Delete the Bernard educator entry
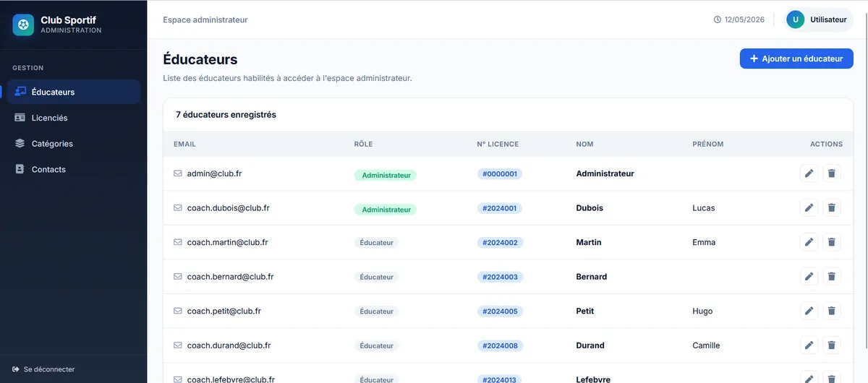868x383 pixels. [x=832, y=277]
